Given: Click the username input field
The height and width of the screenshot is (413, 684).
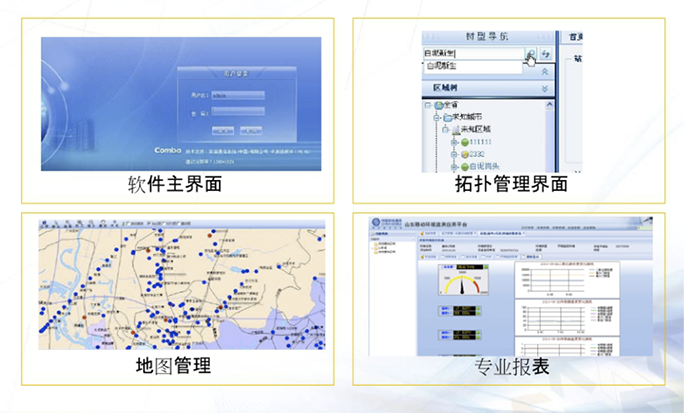Looking at the screenshot, I should (237, 96).
